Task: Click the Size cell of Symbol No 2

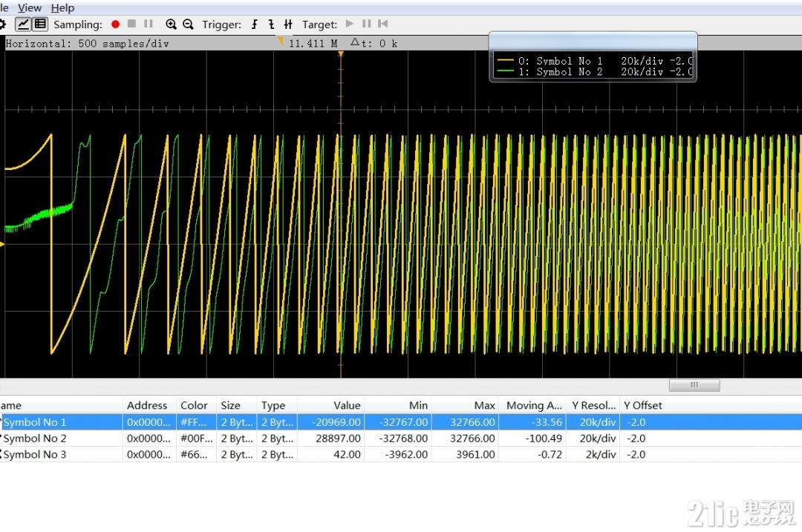Action: tap(237, 439)
